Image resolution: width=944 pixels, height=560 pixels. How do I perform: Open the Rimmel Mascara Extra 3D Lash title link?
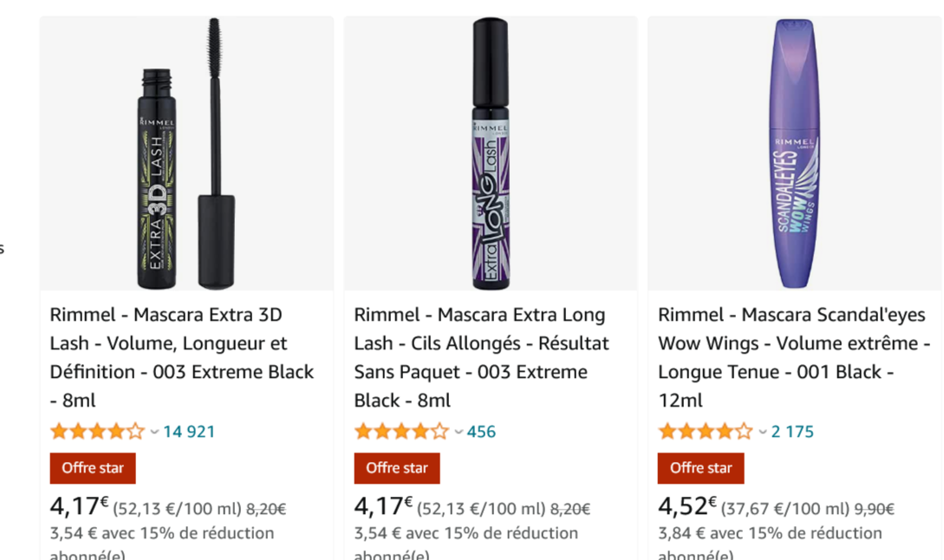[179, 357]
